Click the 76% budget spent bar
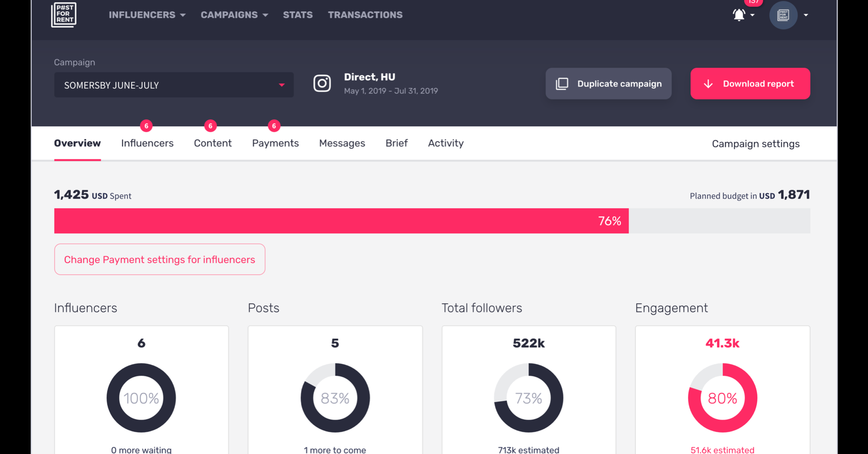 point(341,221)
